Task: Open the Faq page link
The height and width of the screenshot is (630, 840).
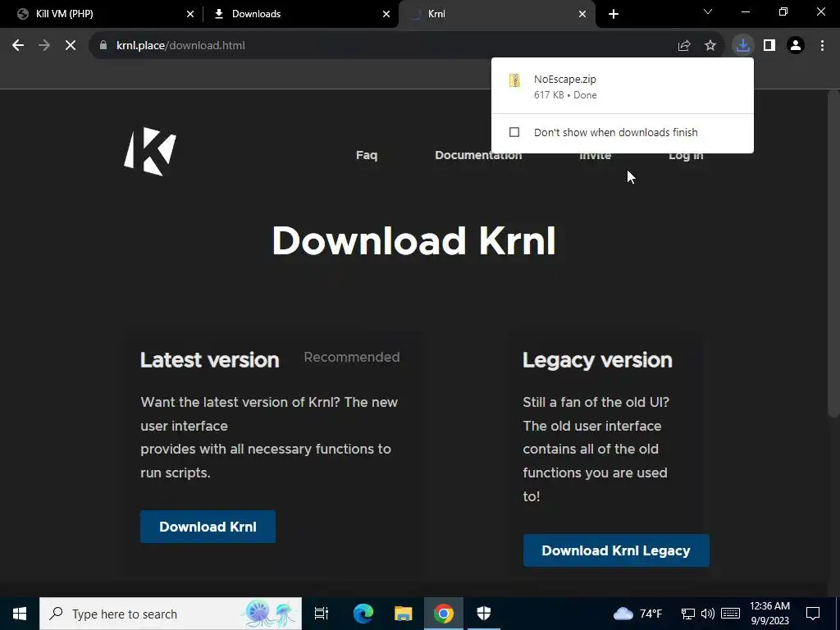Action: (367, 155)
